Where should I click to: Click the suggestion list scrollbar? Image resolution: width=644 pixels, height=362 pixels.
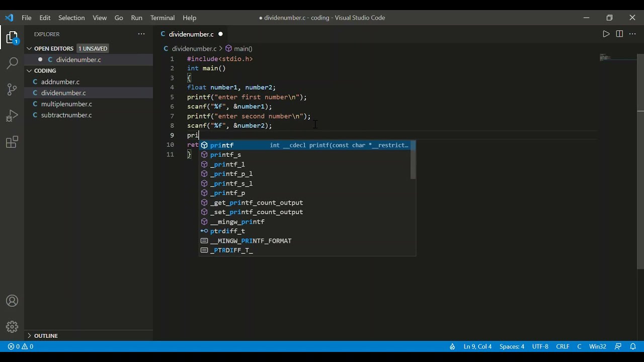[413, 160]
